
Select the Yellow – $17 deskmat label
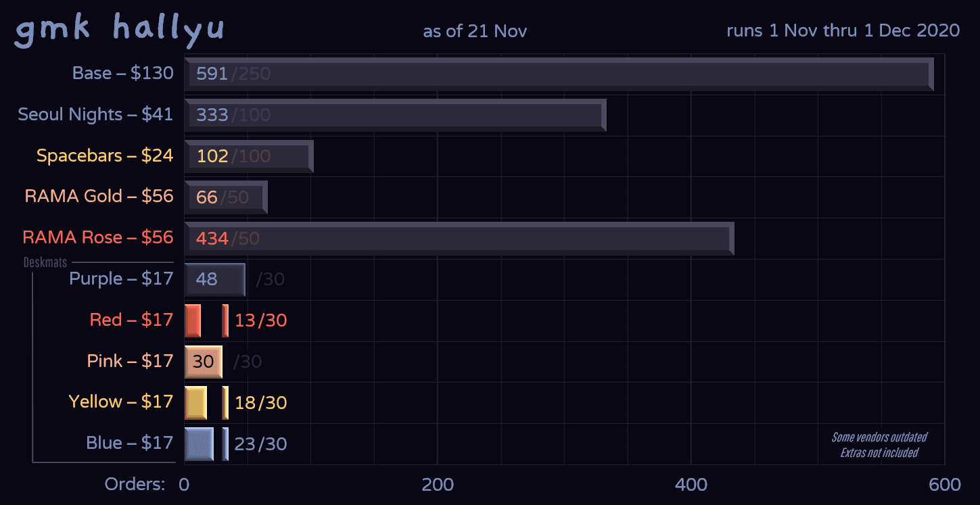121,402
